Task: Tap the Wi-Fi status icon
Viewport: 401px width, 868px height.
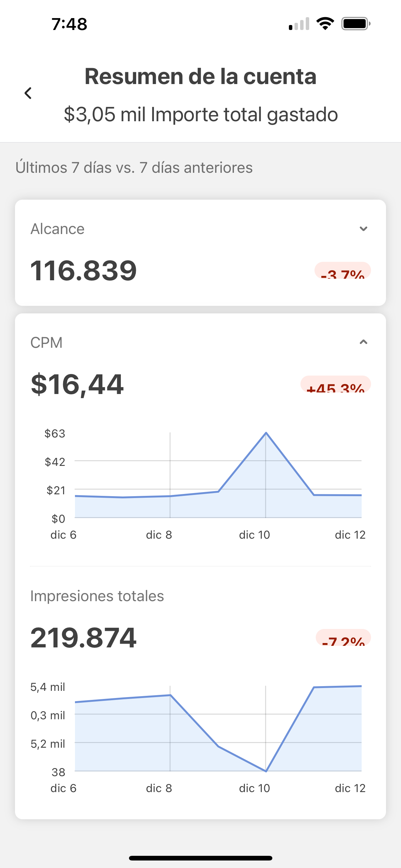Action: coord(325,24)
